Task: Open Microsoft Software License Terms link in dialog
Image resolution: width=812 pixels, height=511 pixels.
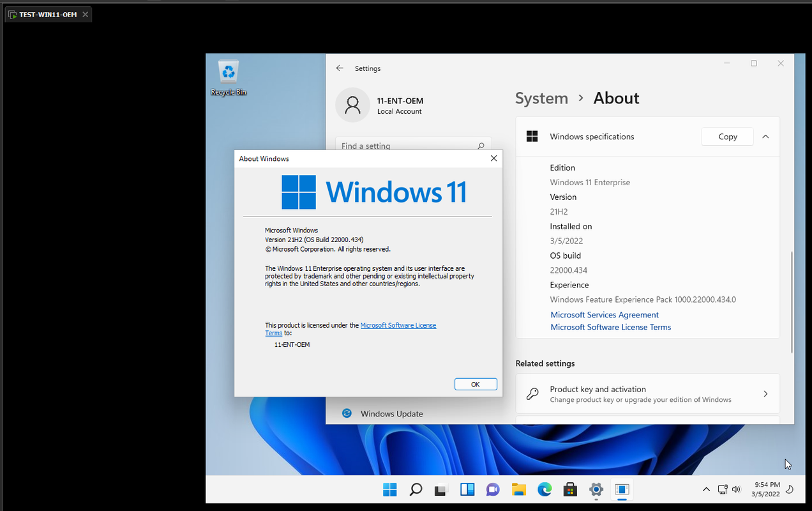Action: click(x=398, y=325)
